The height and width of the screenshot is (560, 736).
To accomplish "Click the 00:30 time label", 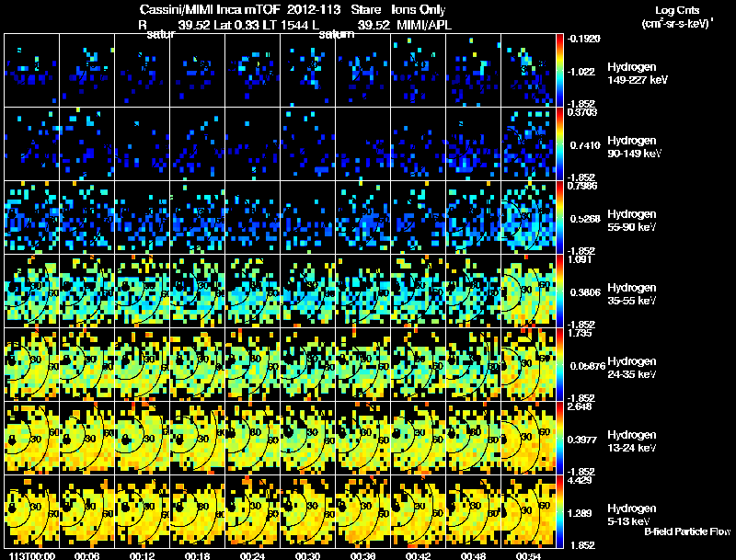I will pyautogui.click(x=307, y=555).
